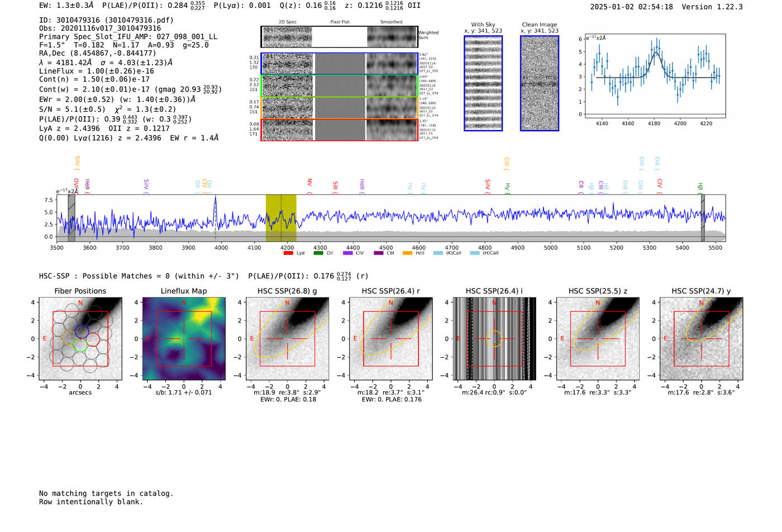
Task: Click the Clean Image panel
Action: (540, 83)
